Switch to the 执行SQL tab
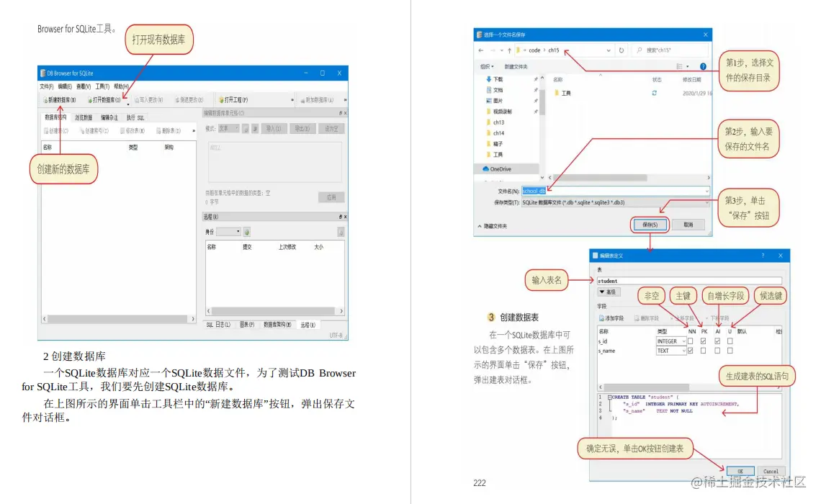Image resolution: width=821 pixels, height=504 pixels. (x=136, y=117)
